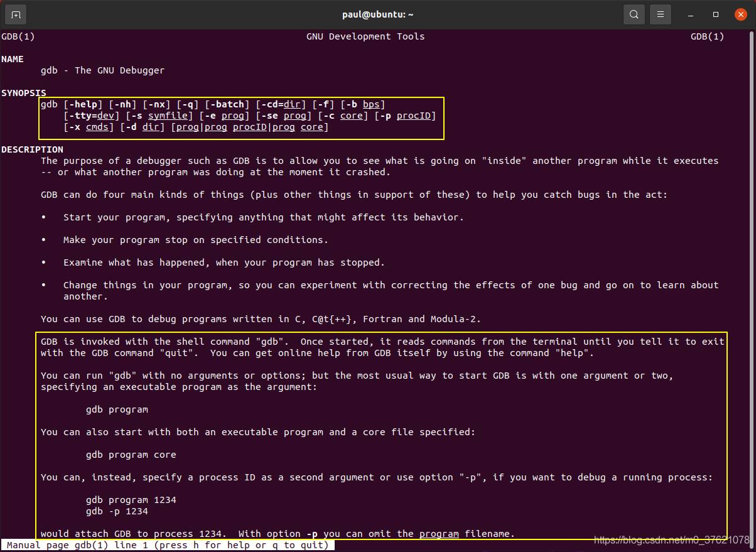
Task: Minimize the terminal window
Action: tap(691, 14)
